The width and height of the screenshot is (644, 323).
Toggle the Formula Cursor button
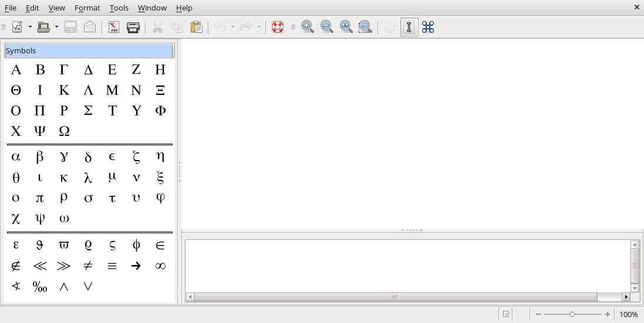pyautogui.click(x=409, y=27)
